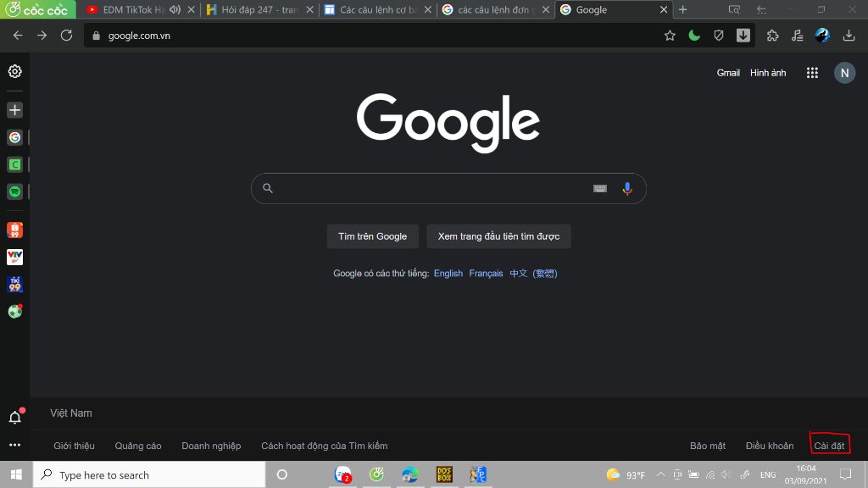Open sidebar more options ellipsis
868x488 pixels.
tap(15, 445)
